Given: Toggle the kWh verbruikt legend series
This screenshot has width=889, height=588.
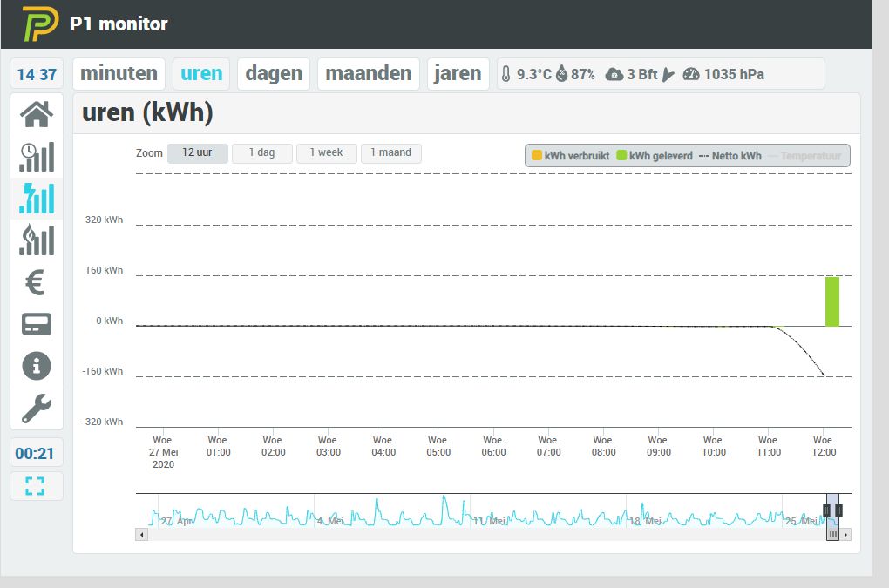Looking at the screenshot, I should [x=570, y=156].
